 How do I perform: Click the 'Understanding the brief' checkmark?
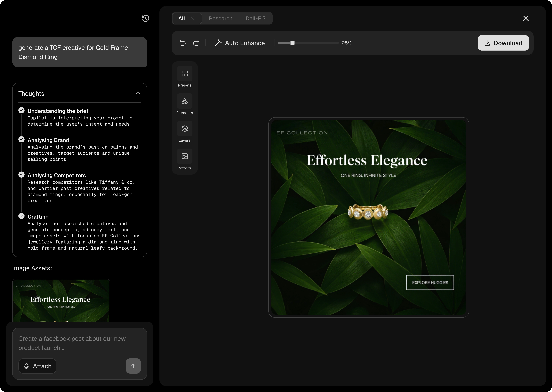click(21, 110)
